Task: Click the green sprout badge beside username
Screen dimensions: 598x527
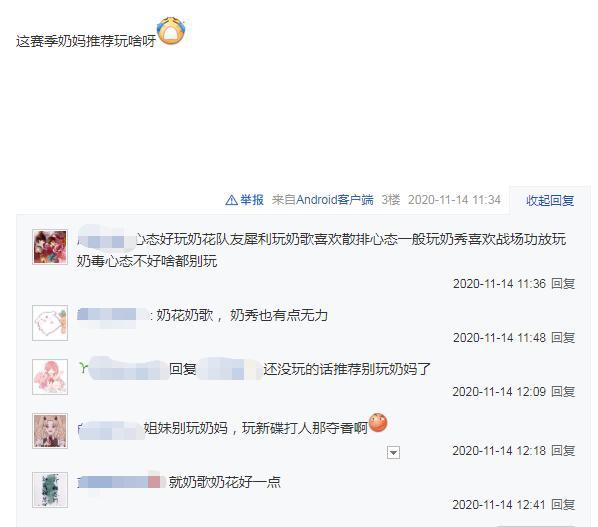Action: (83, 368)
